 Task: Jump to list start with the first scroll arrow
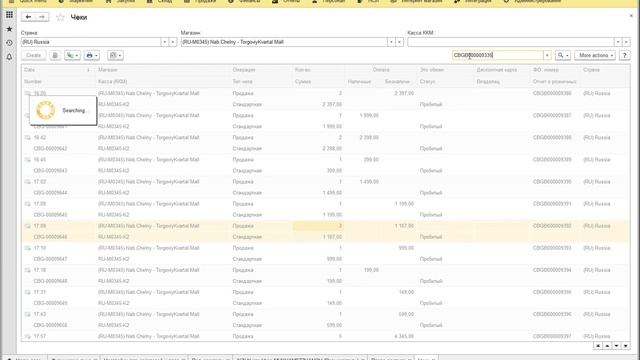pos(598,346)
